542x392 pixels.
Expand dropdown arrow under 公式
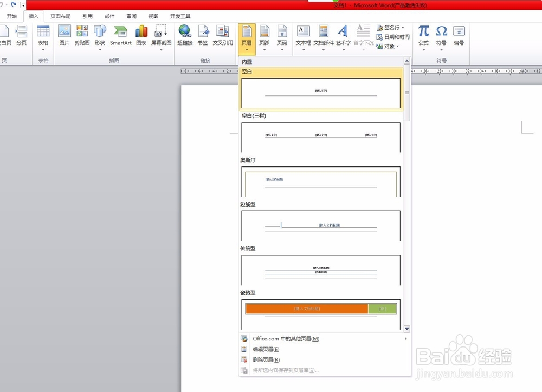tap(423, 50)
